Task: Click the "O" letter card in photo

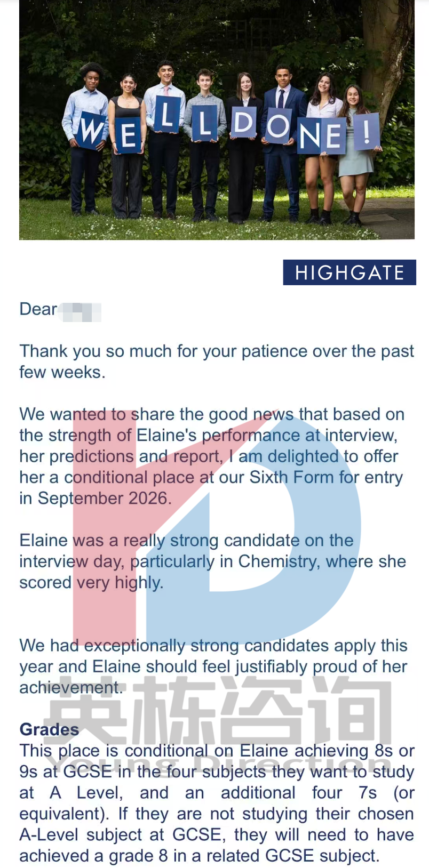Action: (278, 126)
